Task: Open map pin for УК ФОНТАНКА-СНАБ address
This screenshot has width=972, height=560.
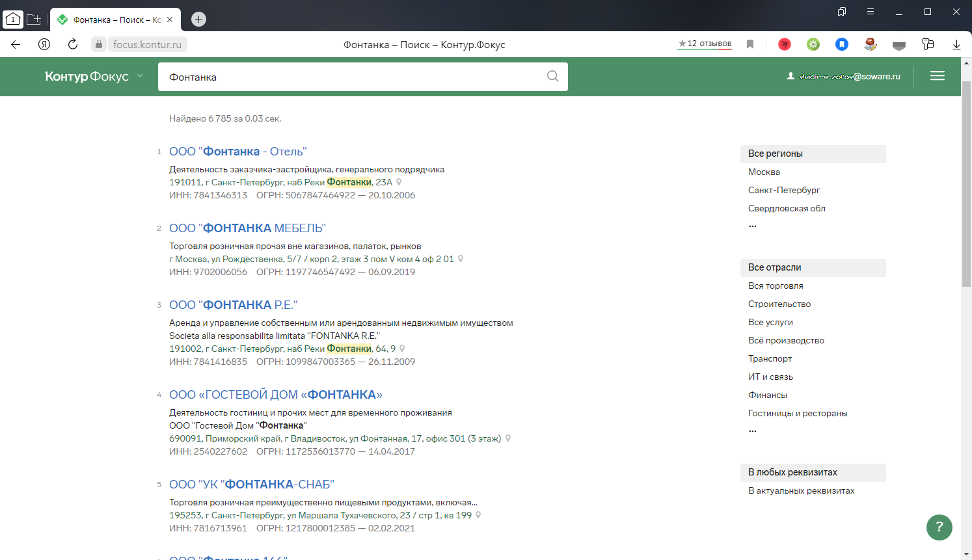Action: click(478, 515)
